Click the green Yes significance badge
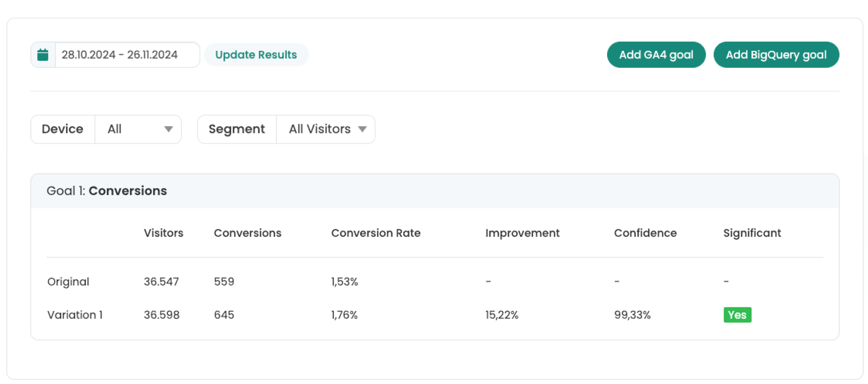The height and width of the screenshot is (384, 868). [737, 315]
